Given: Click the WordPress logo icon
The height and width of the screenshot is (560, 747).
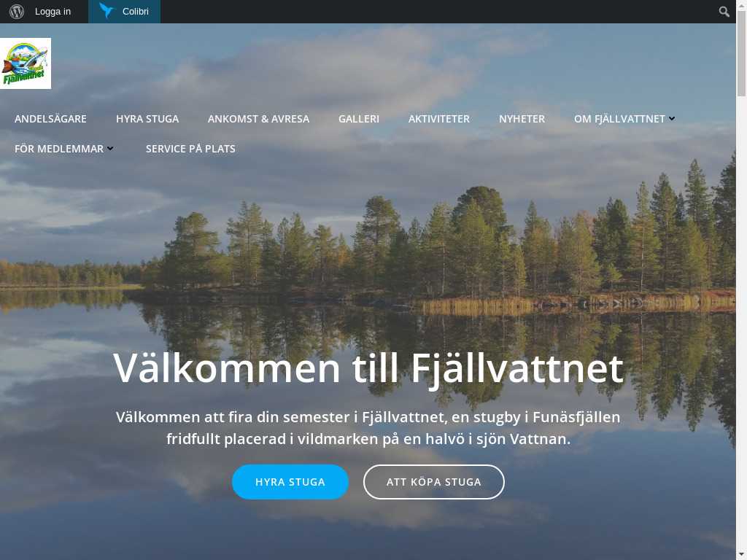Looking at the screenshot, I should click(17, 12).
